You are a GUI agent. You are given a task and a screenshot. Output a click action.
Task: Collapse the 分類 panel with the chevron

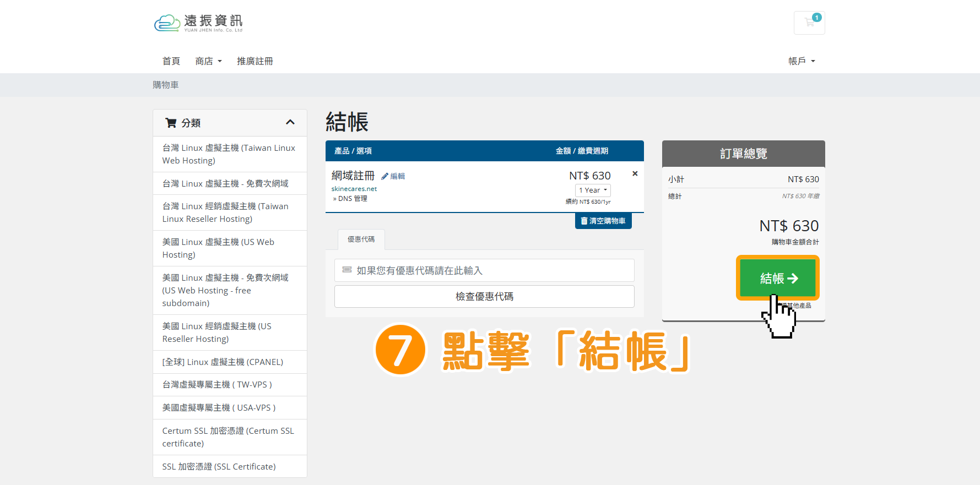(290, 122)
